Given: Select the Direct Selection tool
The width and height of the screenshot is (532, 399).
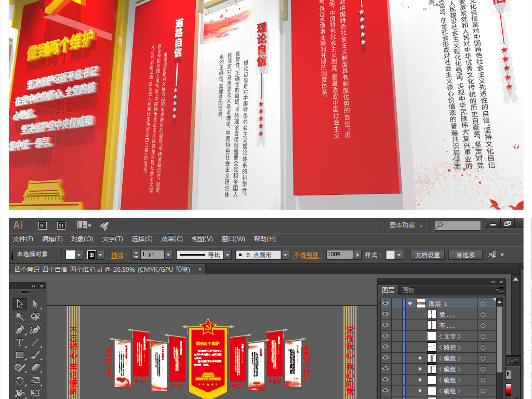Looking at the screenshot, I should [35, 304].
